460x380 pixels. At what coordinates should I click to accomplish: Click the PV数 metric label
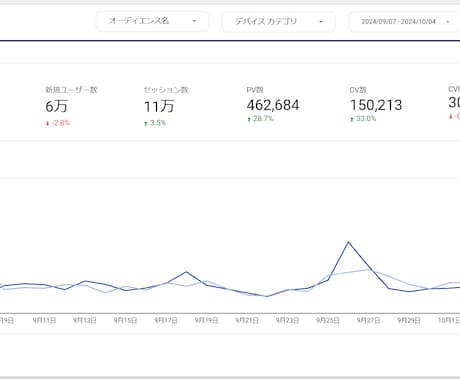point(255,90)
